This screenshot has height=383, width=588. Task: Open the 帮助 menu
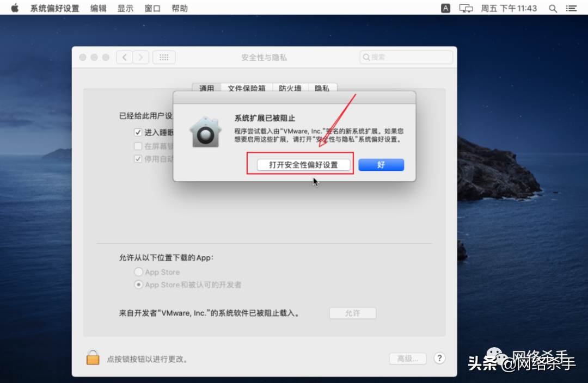(x=180, y=8)
